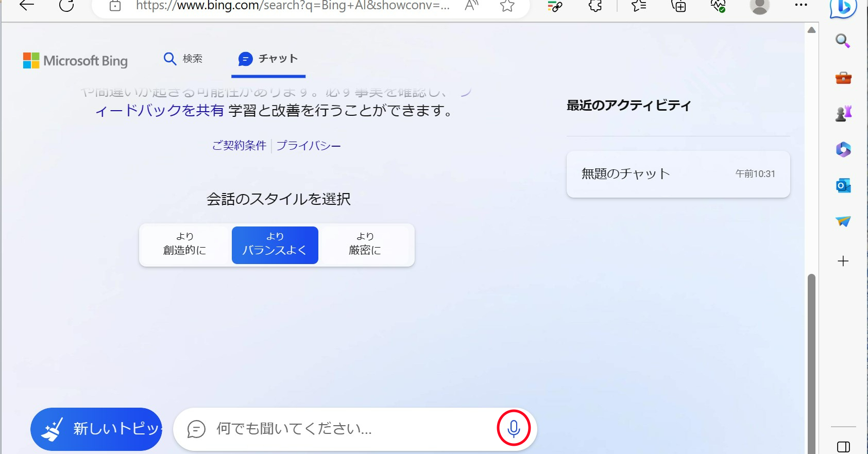
Task: Click the 最近のアクティビティ heading
Action: pos(629,106)
